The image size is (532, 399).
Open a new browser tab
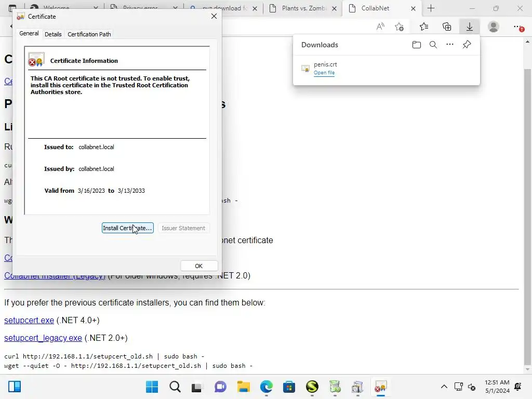pyautogui.click(x=431, y=8)
